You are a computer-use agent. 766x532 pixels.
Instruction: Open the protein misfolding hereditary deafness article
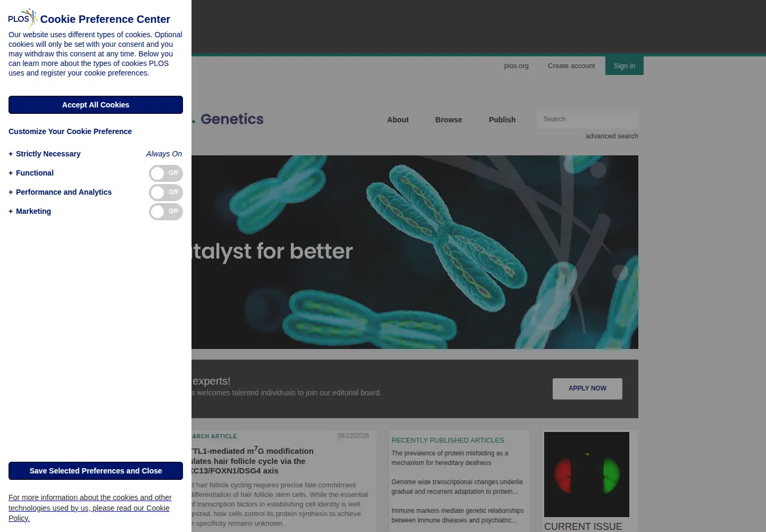(450, 458)
